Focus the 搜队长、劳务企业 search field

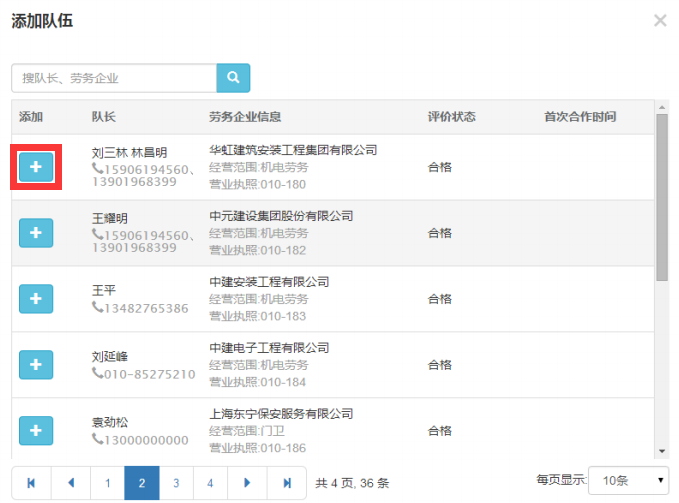click(114, 78)
